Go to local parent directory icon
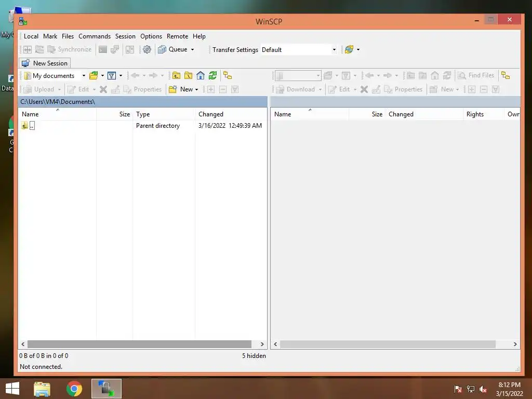This screenshot has height=399, width=532. pyautogui.click(x=176, y=76)
